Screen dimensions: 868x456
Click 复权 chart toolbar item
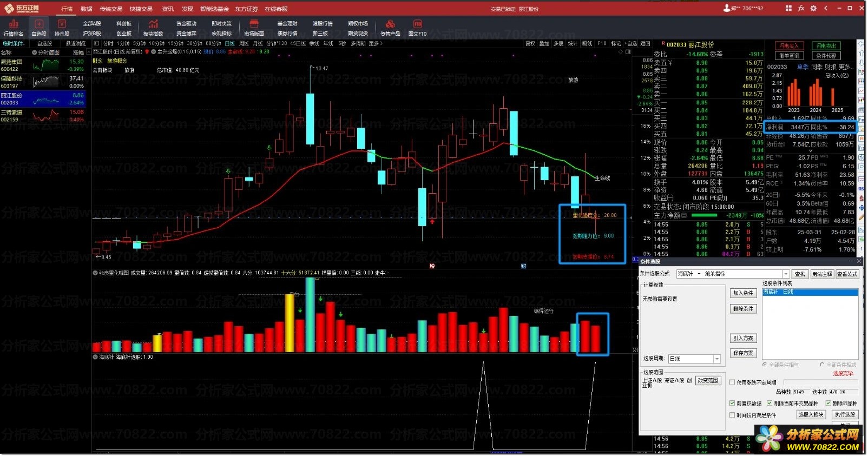click(x=530, y=43)
